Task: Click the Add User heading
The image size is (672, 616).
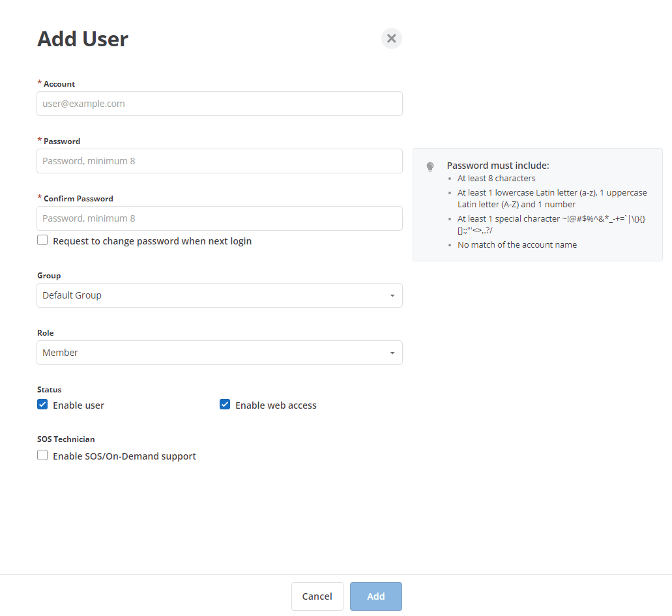Action: pyautogui.click(x=83, y=39)
